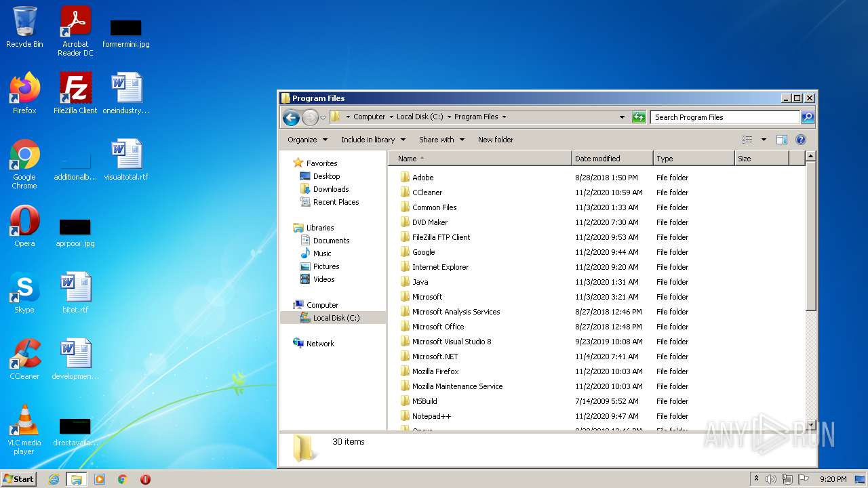Select the Microsoft Visual Studio 8 folder
The width and height of the screenshot is (868, 488).
pos(452,342)
